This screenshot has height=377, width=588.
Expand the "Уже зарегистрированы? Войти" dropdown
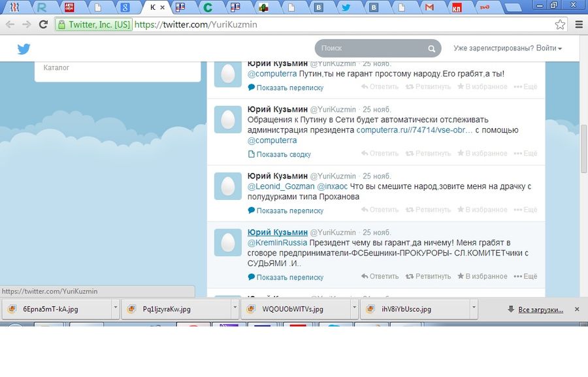coord(508,48)
